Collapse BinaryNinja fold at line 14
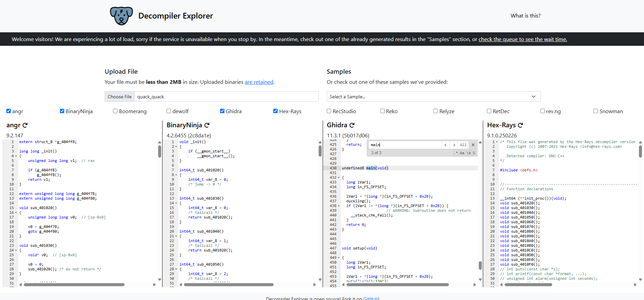The height and width of the screenshot is (300, 644). tap(176, 203)
